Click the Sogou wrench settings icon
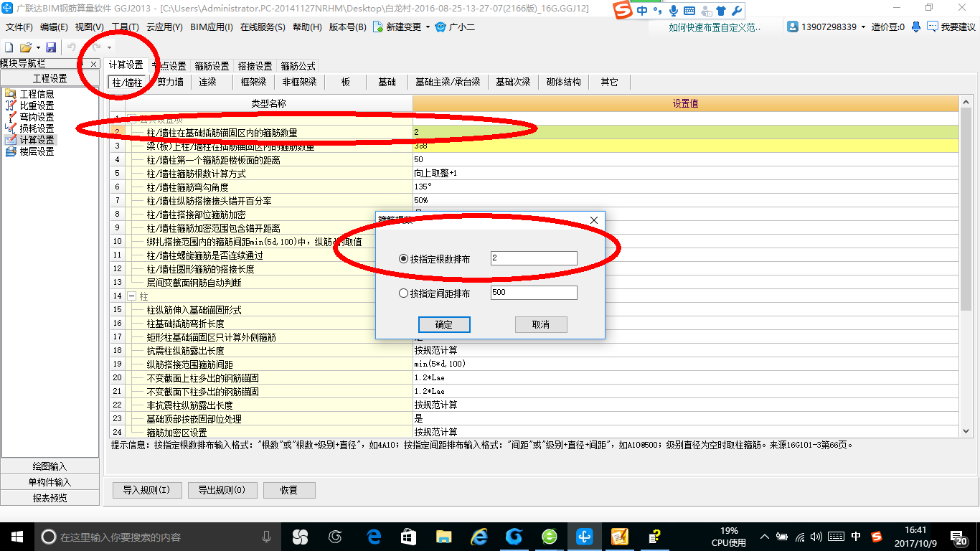This screenshot has height=551, width=980. click(x=736, y=11)
